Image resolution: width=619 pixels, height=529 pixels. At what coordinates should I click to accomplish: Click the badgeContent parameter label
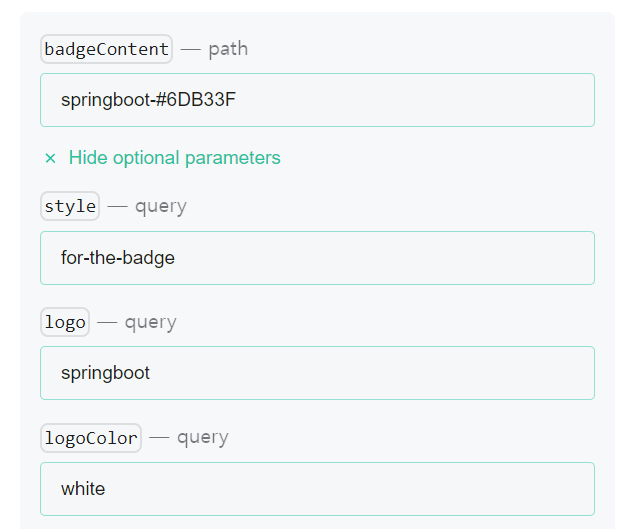coord(106,49)
